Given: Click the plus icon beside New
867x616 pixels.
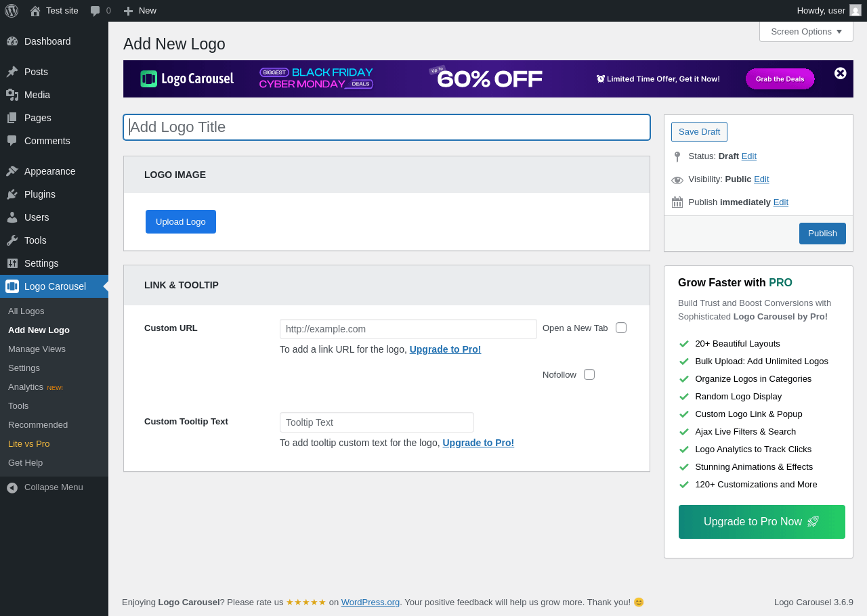Looking at the screenshot, I should pyautogui.click(x=128, y=11).
